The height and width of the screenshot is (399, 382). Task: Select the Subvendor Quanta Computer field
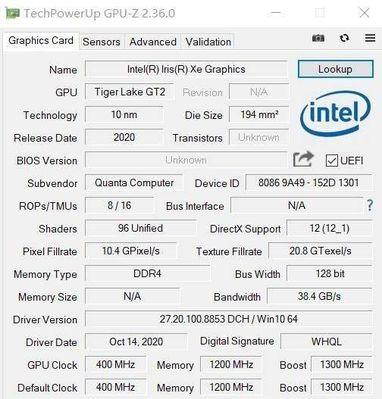point(134,183)
